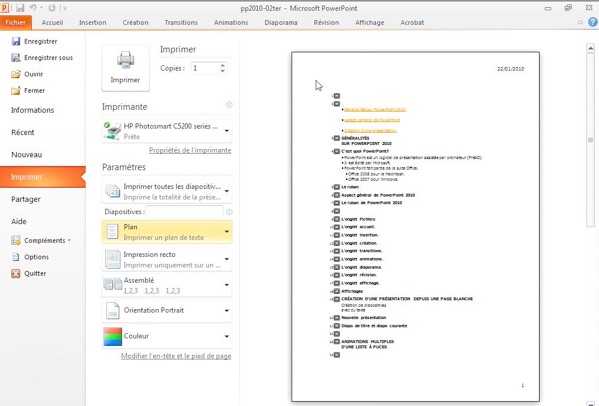Click the Copies stepper arrows
Screen dimensions: 599x406
[223, 68]
